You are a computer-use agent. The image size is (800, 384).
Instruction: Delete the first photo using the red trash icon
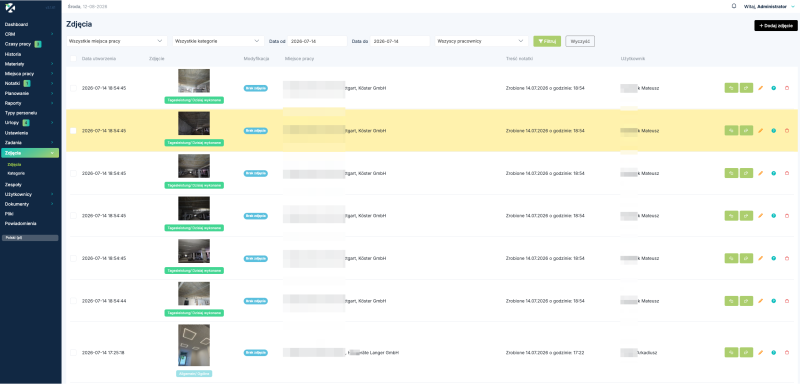point(787,88)
